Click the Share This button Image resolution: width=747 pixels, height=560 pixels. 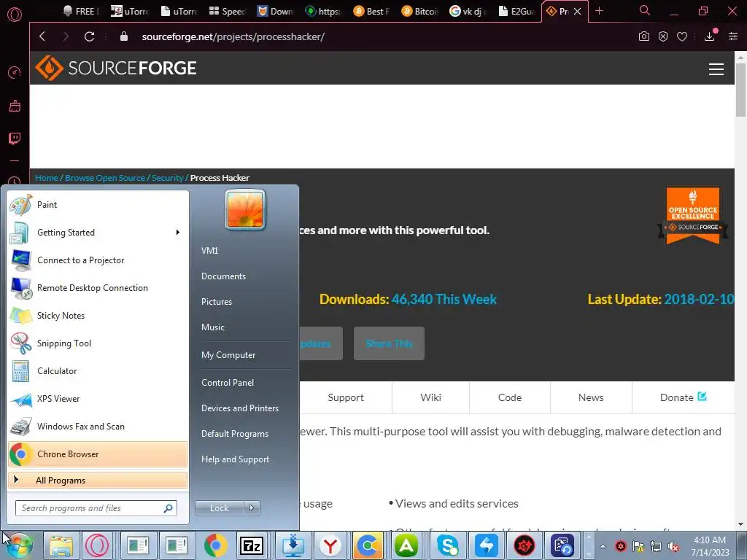point(389,343)
